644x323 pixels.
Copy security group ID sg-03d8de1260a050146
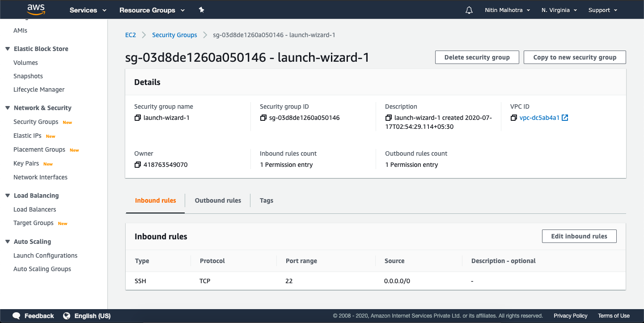pyautogui.click(x=263, y=118)
